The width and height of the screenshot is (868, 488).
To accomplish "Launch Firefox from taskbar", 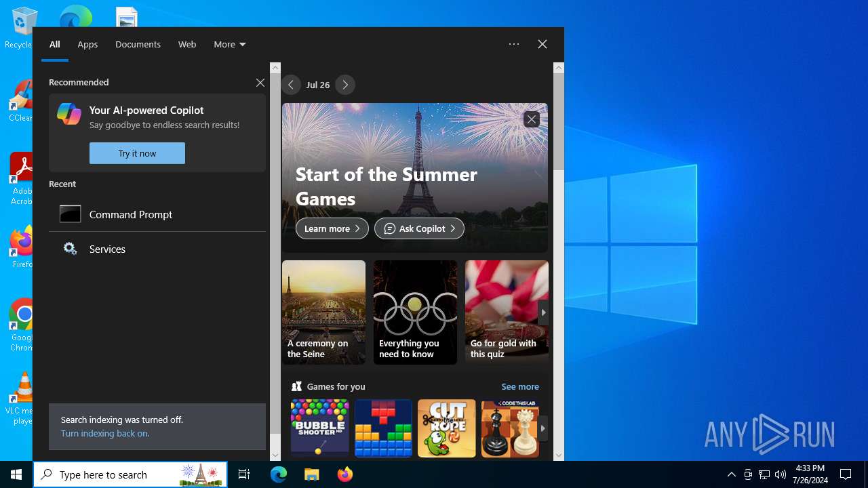I will point(344,474).
